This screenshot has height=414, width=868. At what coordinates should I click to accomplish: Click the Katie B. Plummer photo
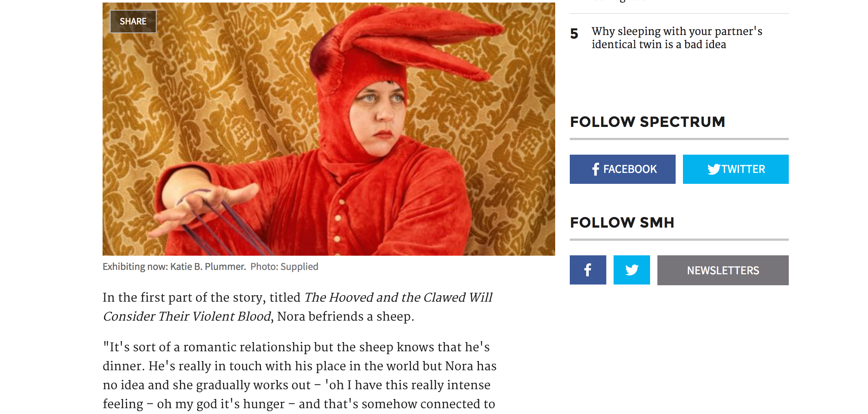pos(329,129)
